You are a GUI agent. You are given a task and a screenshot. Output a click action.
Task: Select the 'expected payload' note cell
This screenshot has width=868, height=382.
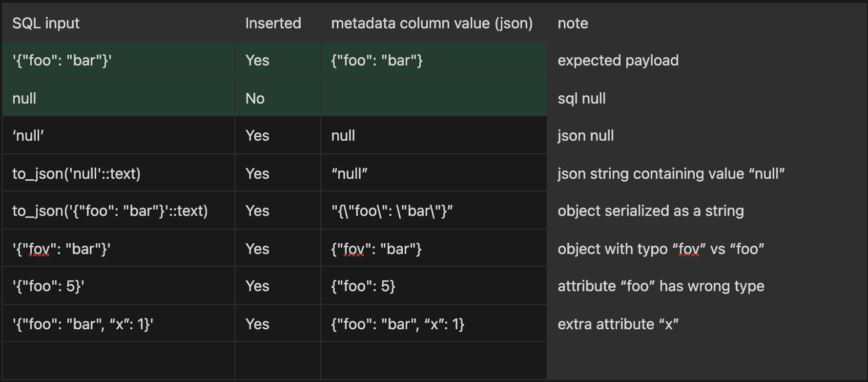[618, 61]
